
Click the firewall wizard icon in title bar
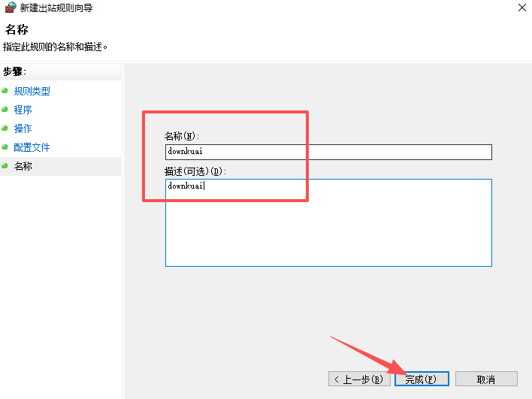click(10, 8)
